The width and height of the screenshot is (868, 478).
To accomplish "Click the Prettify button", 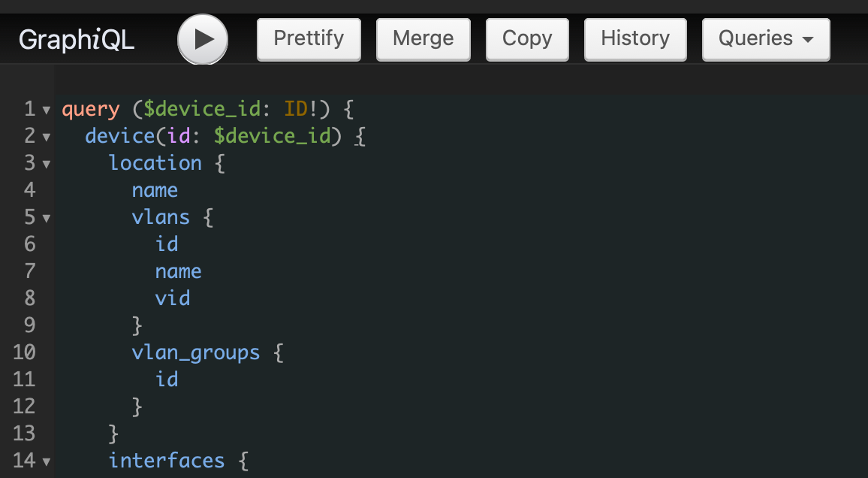I will pos(309,38).
